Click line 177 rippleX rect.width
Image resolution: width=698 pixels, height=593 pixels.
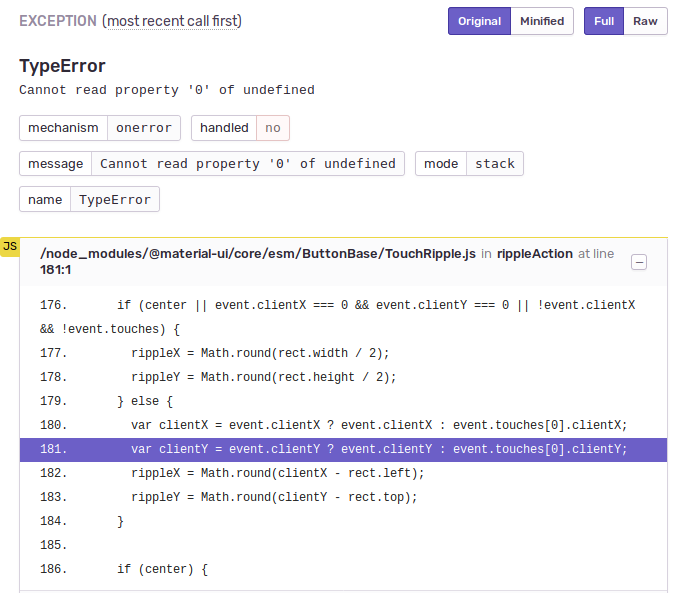coord(343,353)
